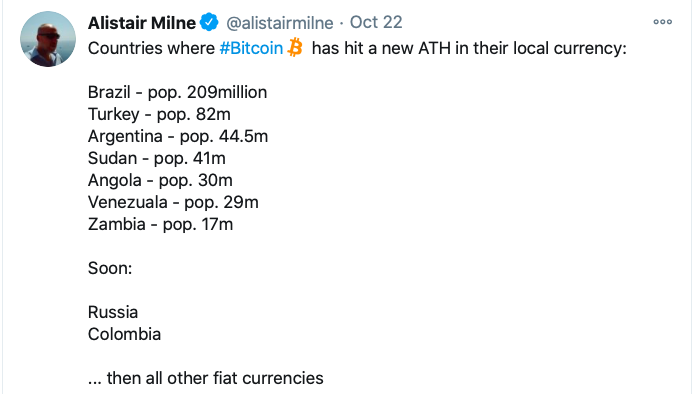Screen dimensions: 693x394
Task: Select the 'Brazil - pop. 209million' line
Action: [x=178, y=92]
